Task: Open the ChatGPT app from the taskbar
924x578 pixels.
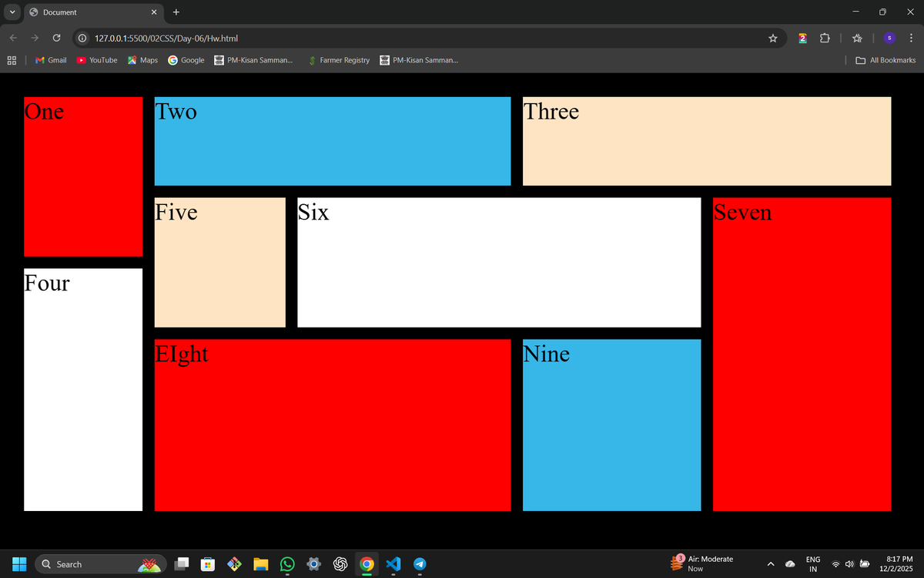Action: pyautogui.click(x=340, y=563)
